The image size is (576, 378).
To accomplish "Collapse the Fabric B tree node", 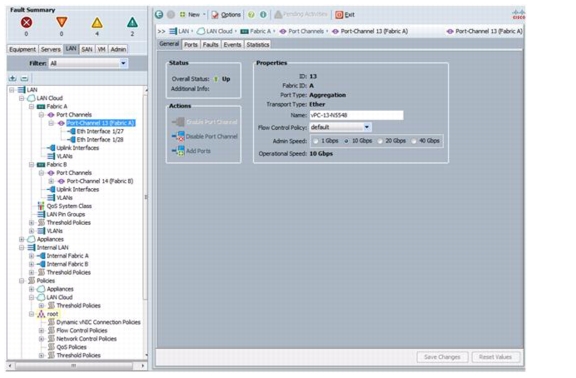I will (31, 165).
